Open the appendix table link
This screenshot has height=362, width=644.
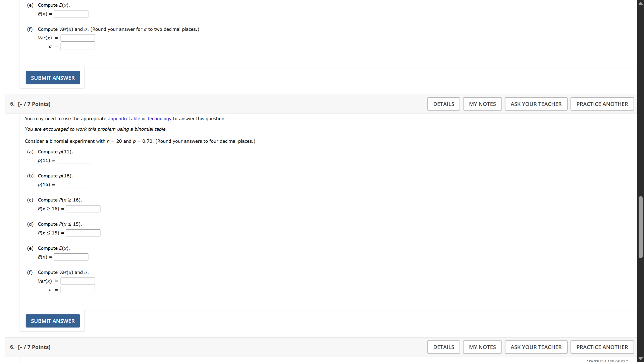click(124, 119)
